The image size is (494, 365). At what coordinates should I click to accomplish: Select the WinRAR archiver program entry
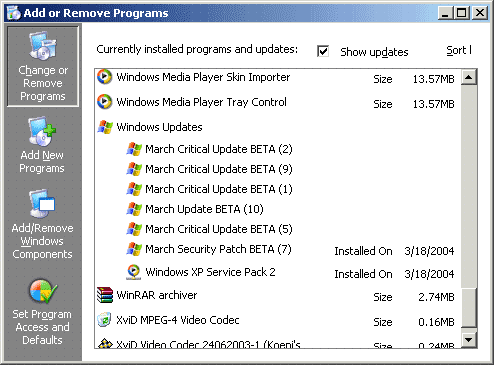(x=276, y=295)
